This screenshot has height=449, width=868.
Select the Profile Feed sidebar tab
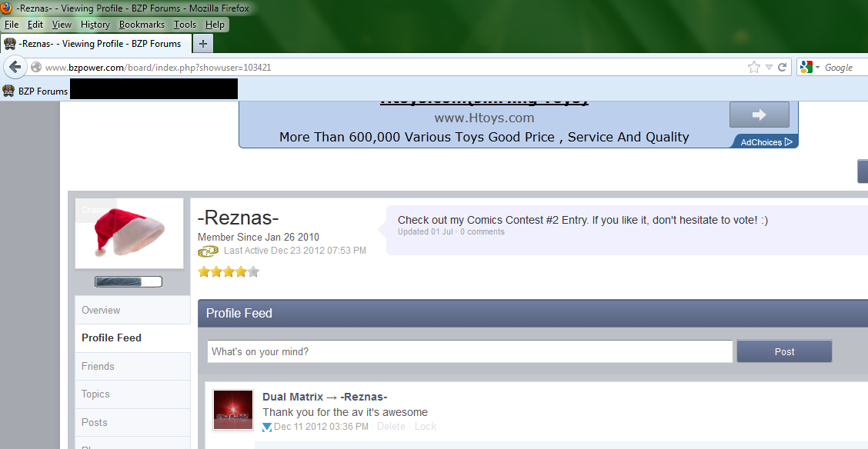[x=133, y=338]
